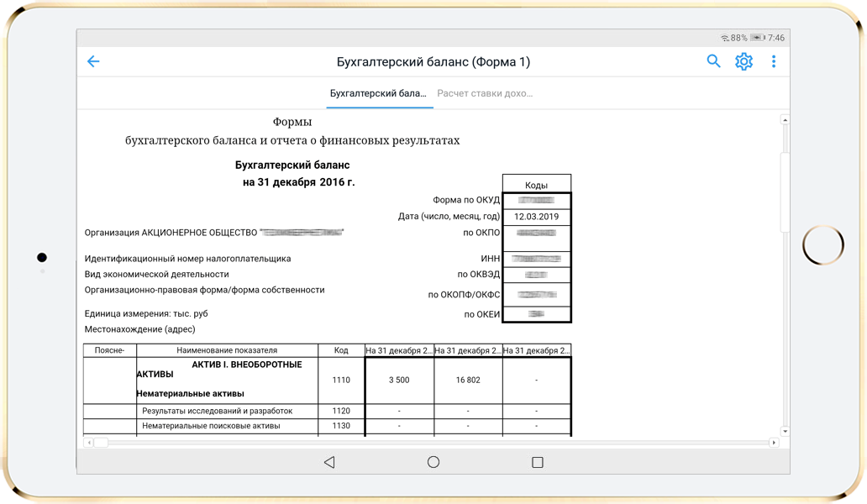Switch to Бухгалтерский баланс tab
The image size is (867, 504).
tap(378, 93)
